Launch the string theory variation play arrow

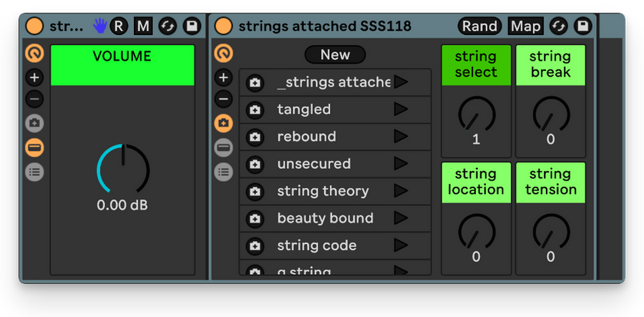[401, 191]
